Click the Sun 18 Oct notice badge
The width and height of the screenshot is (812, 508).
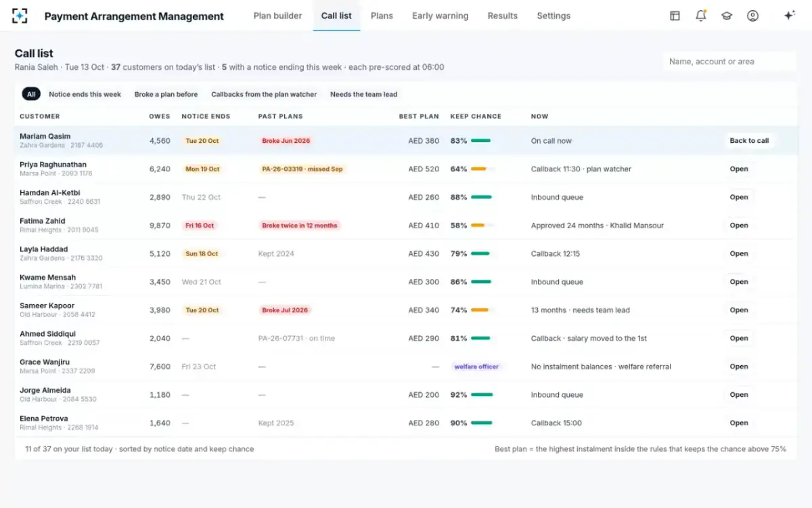coord(202,254)
